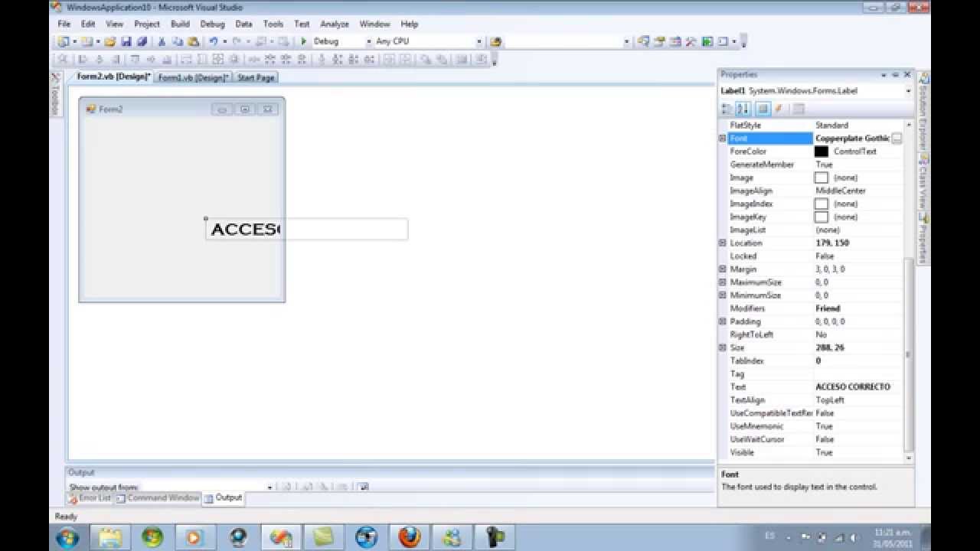Click the Windows Start orb
The width and height of the screenshot is (980, 551).
pos(67,536)
